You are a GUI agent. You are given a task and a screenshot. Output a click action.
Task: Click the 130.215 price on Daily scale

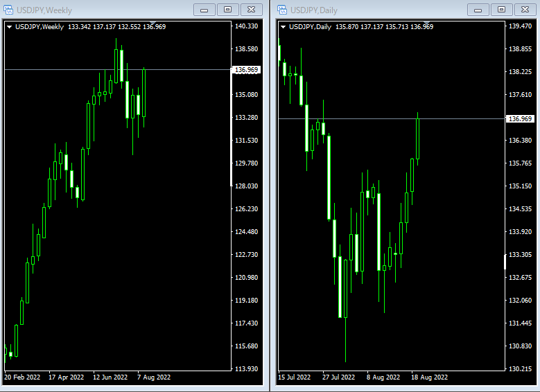[521, 369]
